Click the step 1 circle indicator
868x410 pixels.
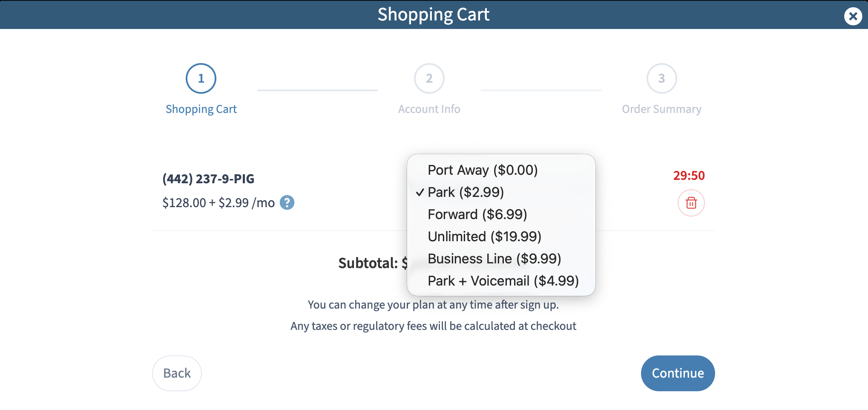click(201, 78)
